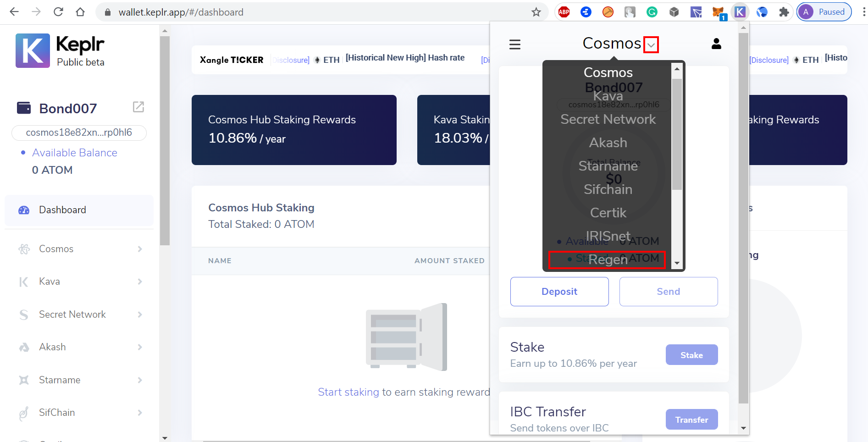Pick IRISnet from chain list
The image size is (868, 442).
[608, 236]
